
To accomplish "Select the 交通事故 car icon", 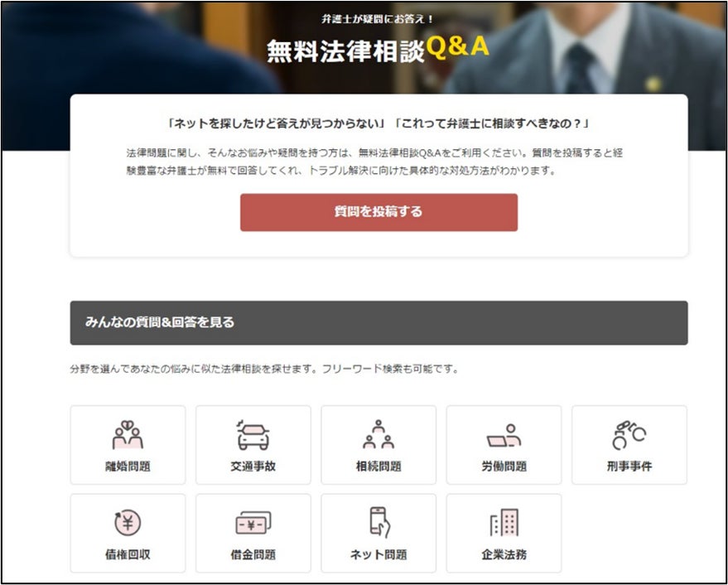I will pos(253,435).
